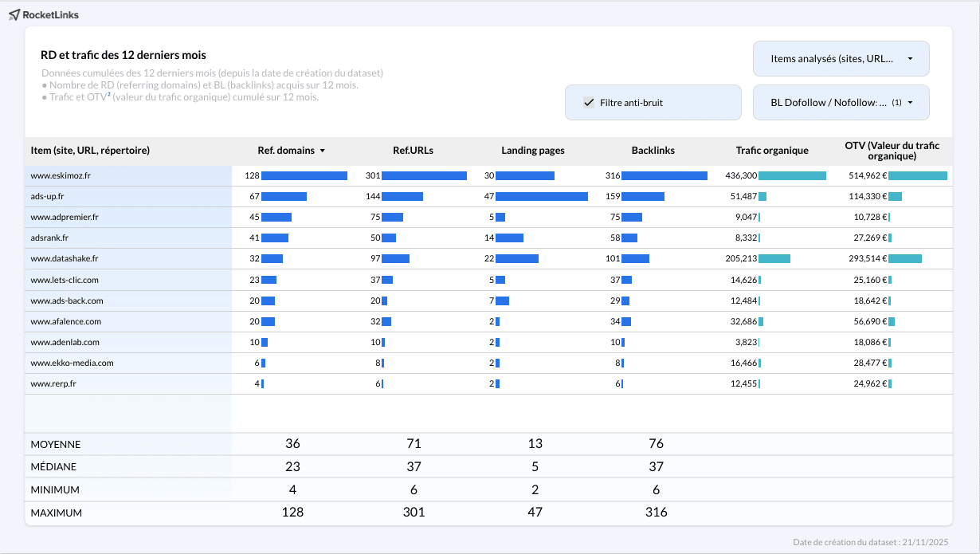Select the OTV column header

(892, 151)
